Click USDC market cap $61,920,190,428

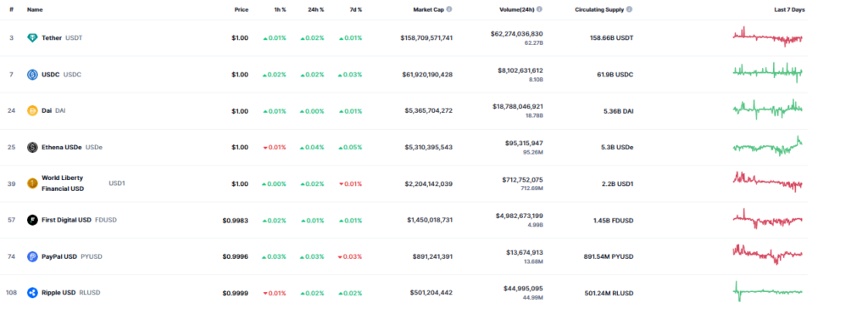click(428, 75)
